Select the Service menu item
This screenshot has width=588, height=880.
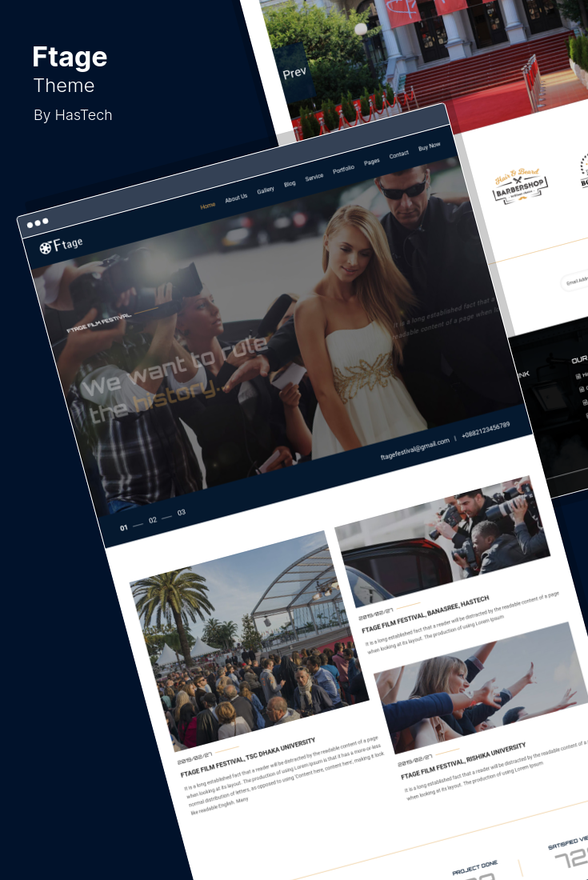314,177
